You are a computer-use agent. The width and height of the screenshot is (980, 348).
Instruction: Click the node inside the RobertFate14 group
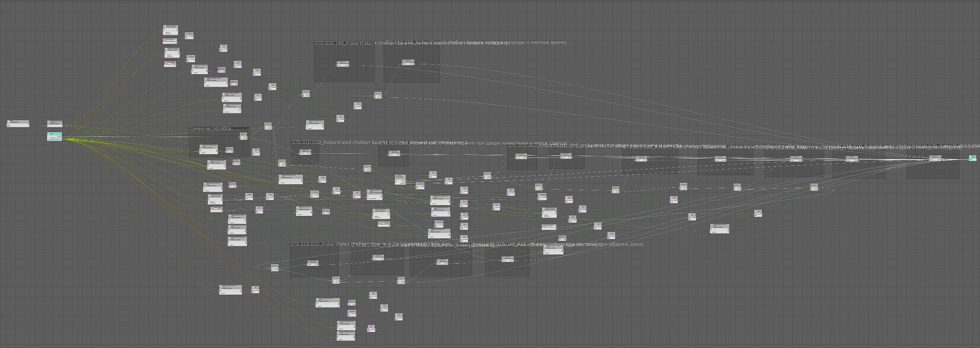(x=343, y=64)
